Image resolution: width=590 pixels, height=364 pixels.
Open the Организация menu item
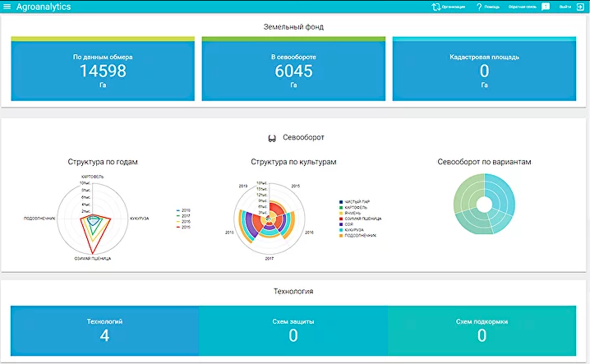click(454, 7)
